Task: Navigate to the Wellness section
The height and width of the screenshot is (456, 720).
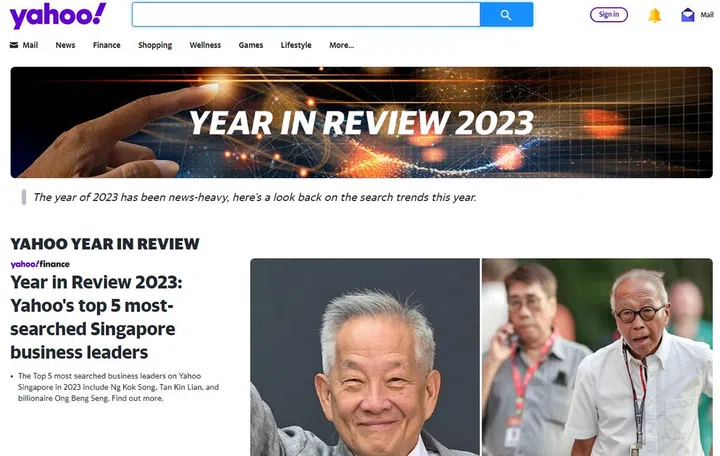Action: pyautogui.click(x=205, y=45)
